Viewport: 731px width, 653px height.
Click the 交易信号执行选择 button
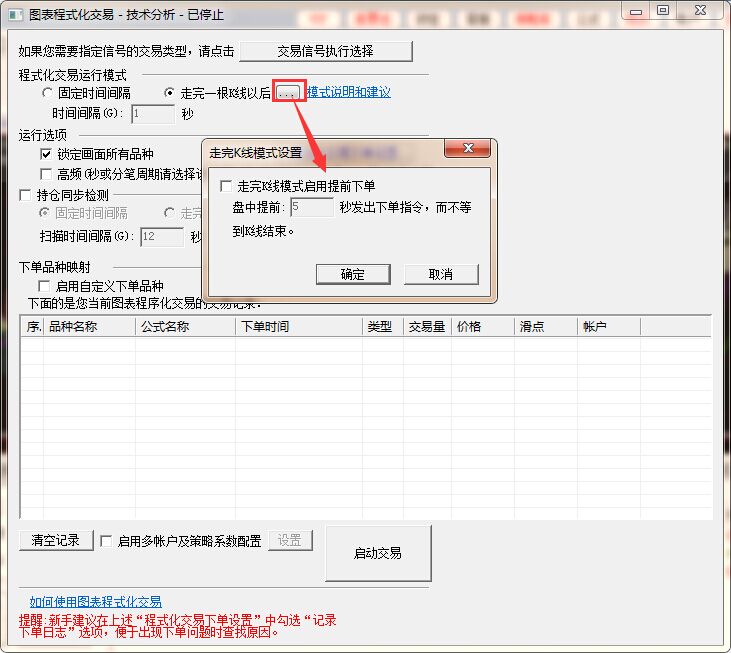(325, 52)
